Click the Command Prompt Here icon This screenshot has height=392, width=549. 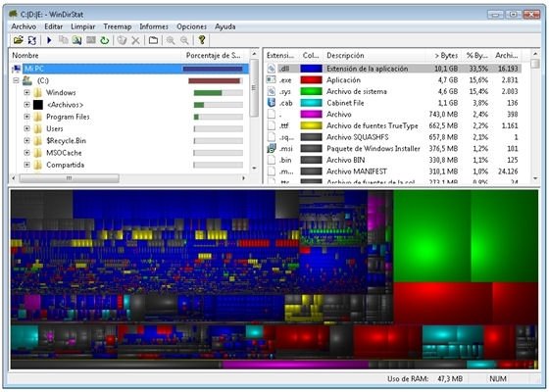tap(91, 40)
